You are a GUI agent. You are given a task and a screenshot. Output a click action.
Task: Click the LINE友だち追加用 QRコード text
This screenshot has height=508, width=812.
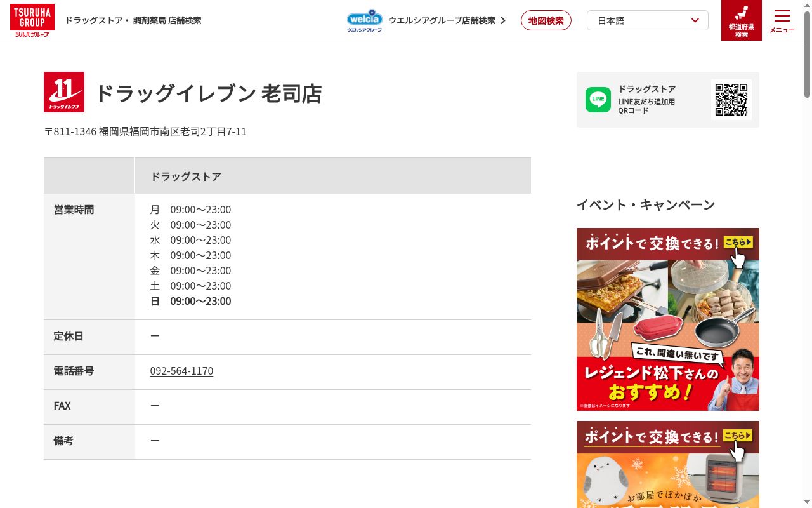646,106
